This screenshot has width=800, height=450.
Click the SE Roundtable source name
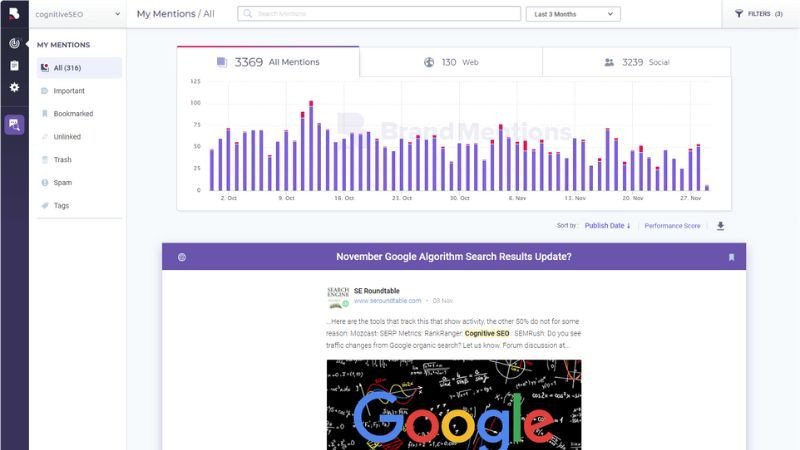coord(377,291)
